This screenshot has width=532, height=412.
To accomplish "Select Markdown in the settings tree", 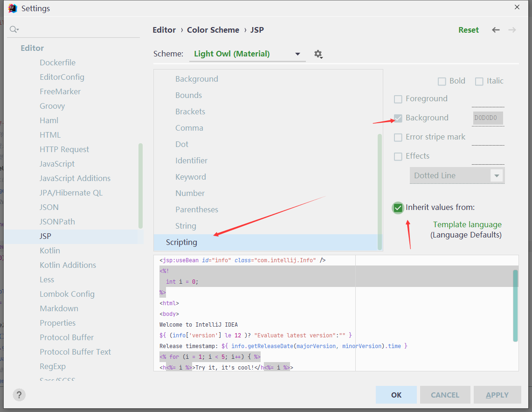I will 59,308.
